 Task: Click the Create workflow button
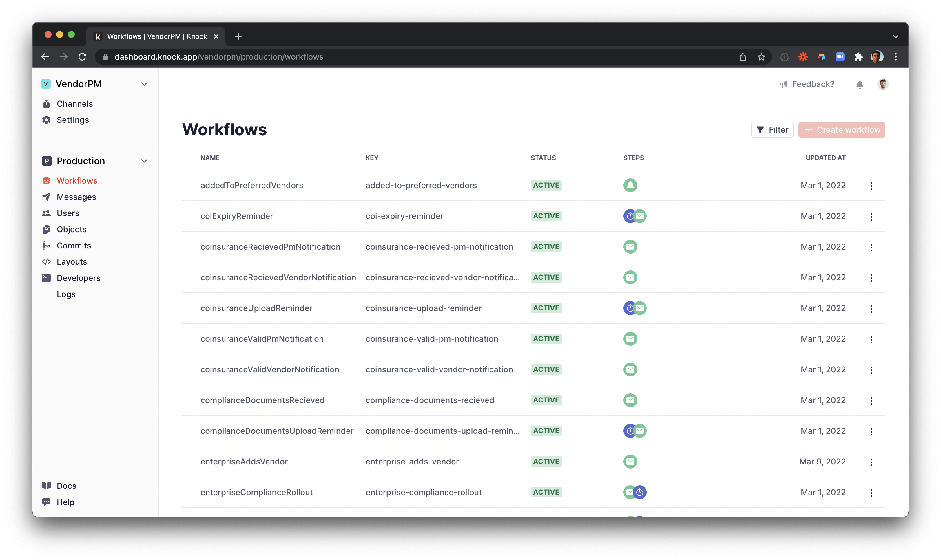click(x=842, y=129)
